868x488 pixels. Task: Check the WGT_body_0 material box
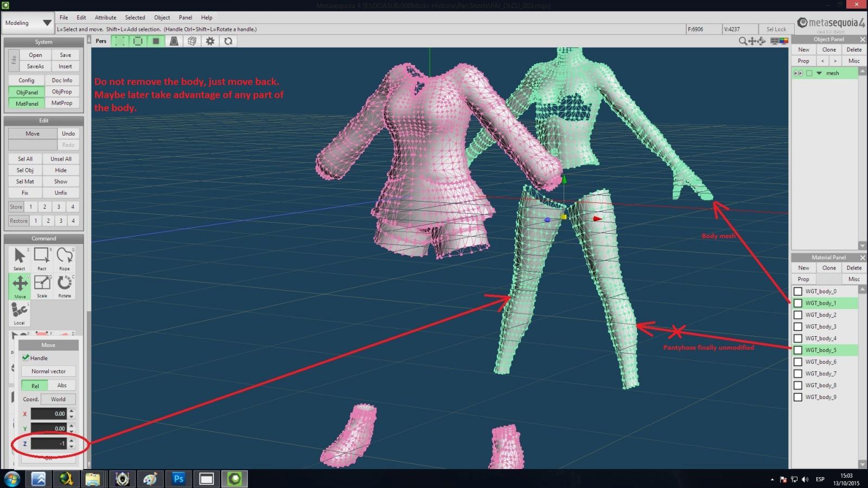pyautogui.click(x=798, y=291)
